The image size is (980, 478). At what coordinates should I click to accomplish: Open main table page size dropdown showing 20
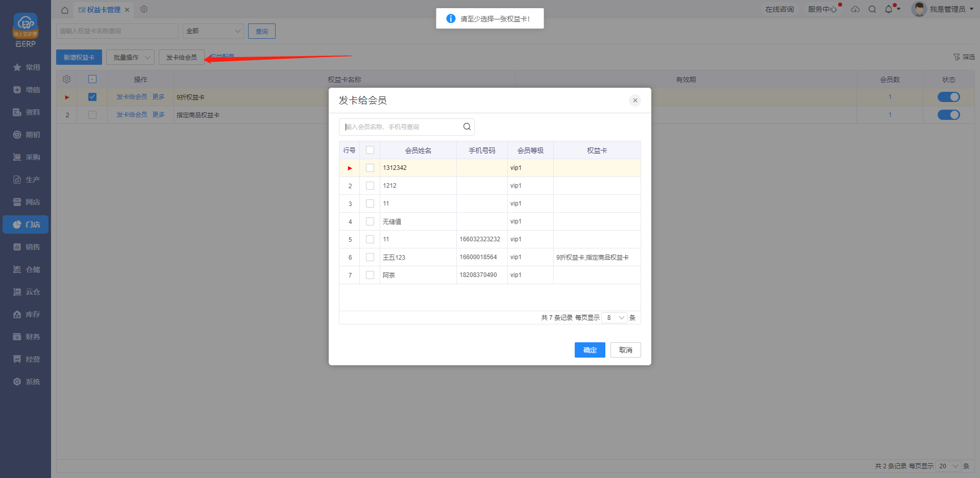[948, 466]
